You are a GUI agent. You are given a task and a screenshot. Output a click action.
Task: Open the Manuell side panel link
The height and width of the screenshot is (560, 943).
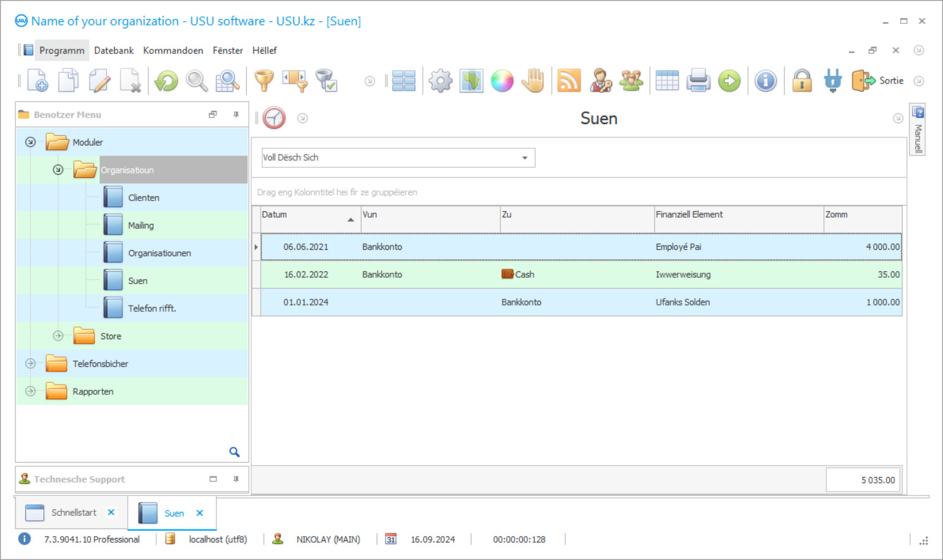pos(918,129)
